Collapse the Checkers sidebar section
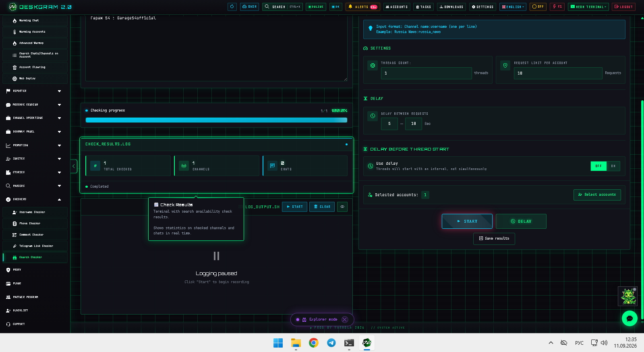 click(x=34, y=199)
